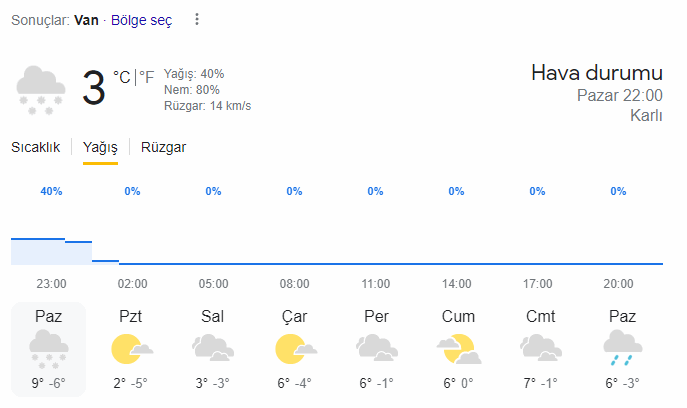Select Saturday's cloudy forecast icon
687x408 pixels.
[x=540, y=349]
